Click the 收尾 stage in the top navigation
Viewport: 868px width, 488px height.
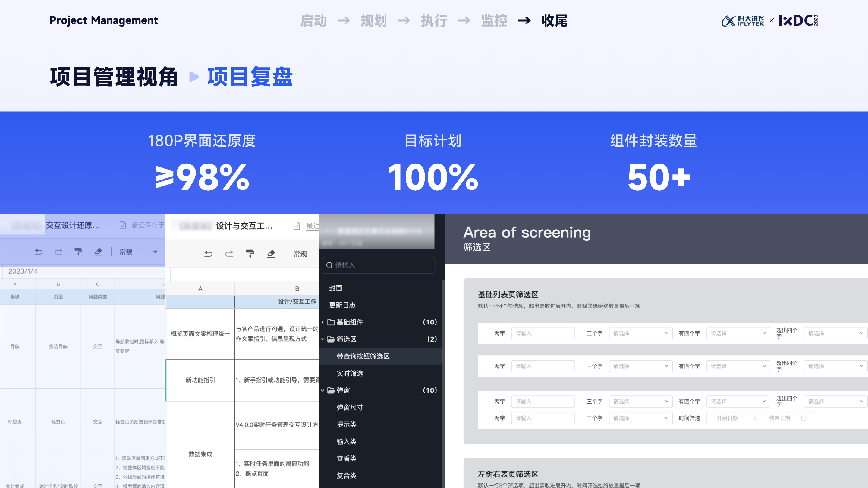click(x=554, y=21)
